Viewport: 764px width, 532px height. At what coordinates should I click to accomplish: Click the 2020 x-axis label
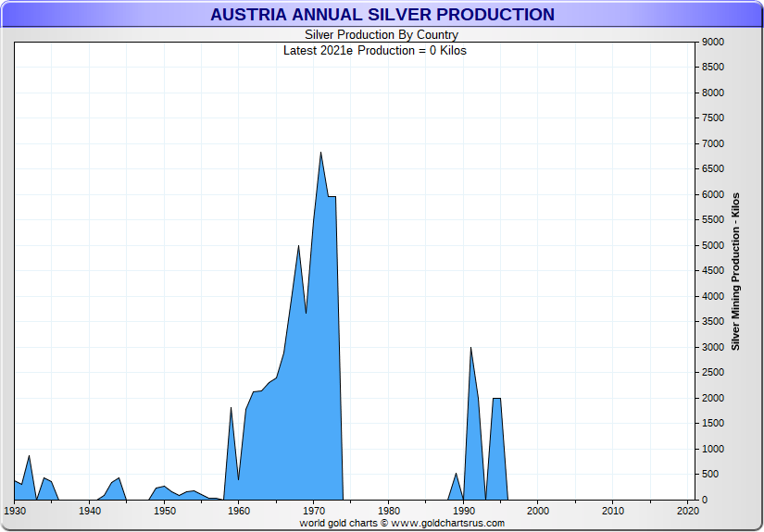coord(687,511)
